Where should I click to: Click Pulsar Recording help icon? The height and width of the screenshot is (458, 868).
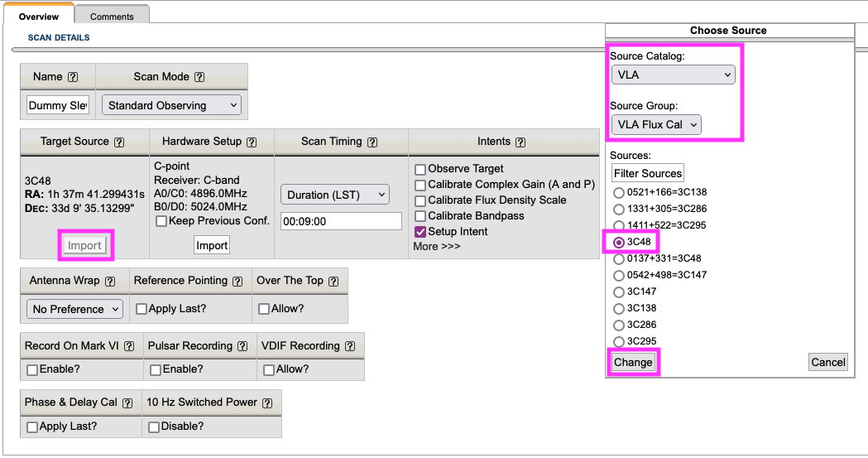click(242, 346)
